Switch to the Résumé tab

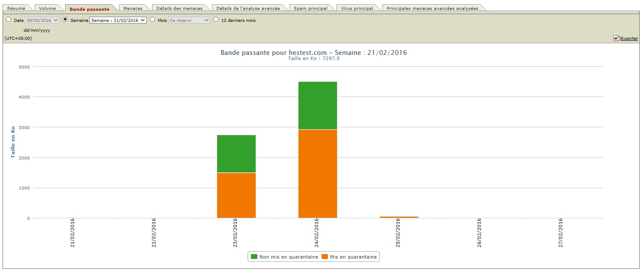click(x=16, y=8)
